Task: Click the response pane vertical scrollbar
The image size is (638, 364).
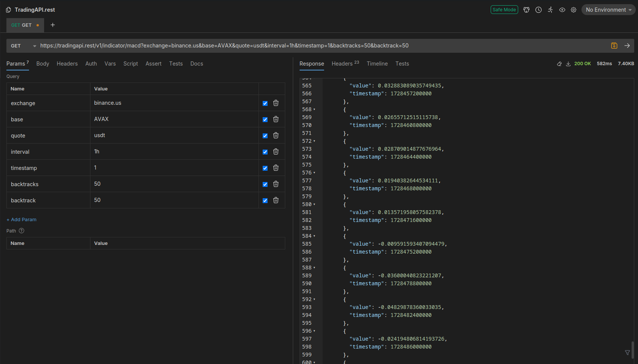Action: pos(632,350)
